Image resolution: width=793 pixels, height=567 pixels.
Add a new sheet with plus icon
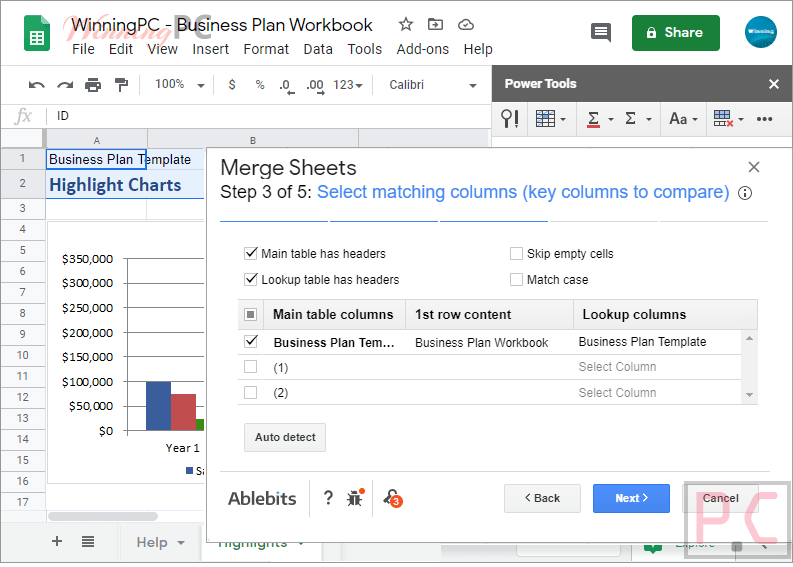(57, 541)
